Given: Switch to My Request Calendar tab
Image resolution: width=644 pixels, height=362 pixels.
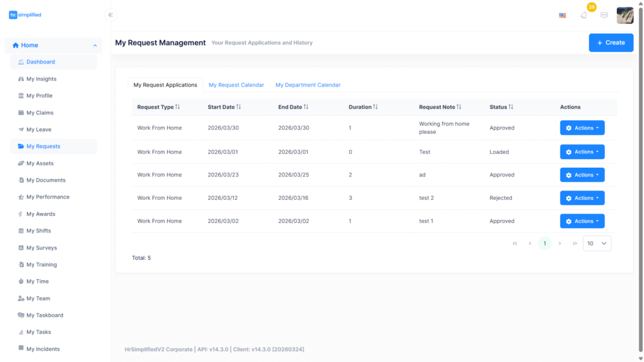Looking at the screenshot, I should [x=236, y=85].
